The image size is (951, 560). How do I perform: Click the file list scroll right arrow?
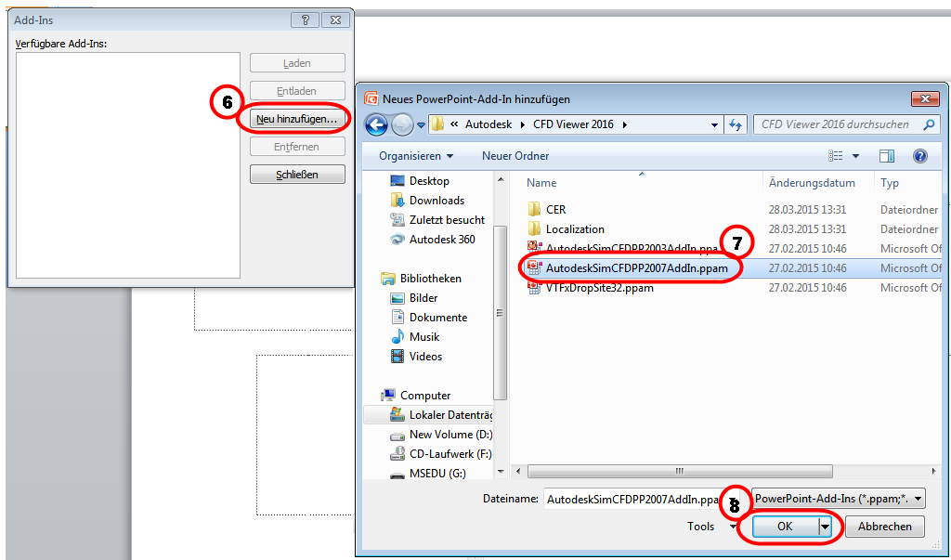coord(934,472)
